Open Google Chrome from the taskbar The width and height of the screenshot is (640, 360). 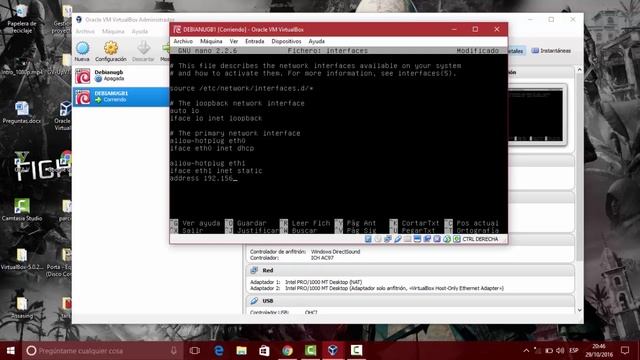pos(287,350)
